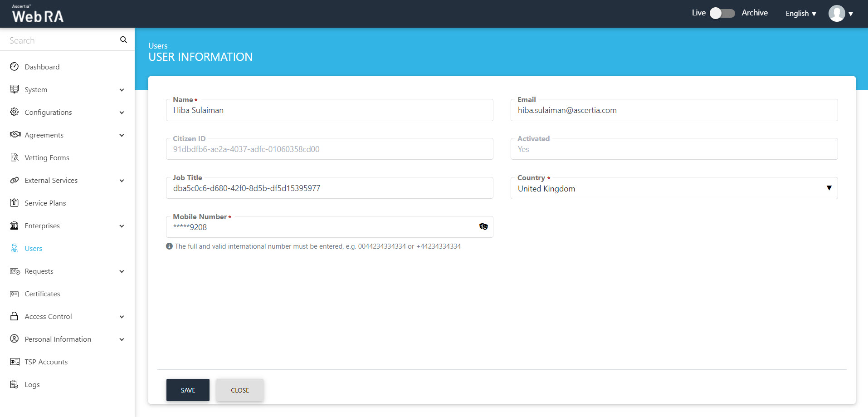The image size is (868, 417).
Task: Open the Country dropdown
Action: [674, 188]
